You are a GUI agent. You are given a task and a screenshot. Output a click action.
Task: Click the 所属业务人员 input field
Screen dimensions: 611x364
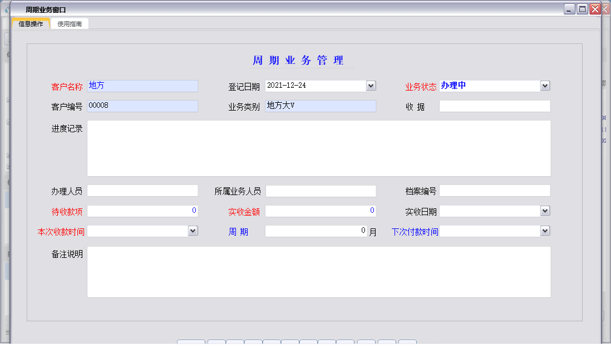320,190
